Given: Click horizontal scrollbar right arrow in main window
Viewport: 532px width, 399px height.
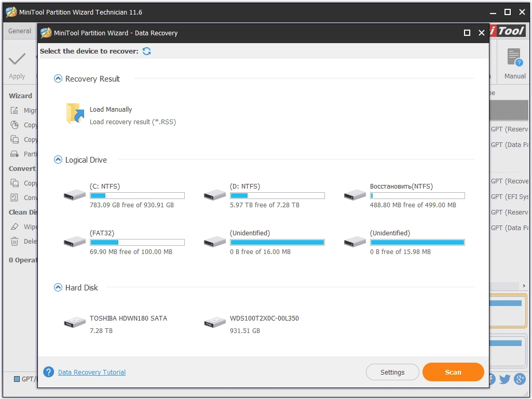Looking at the screenshot, I should click(524, 286).
